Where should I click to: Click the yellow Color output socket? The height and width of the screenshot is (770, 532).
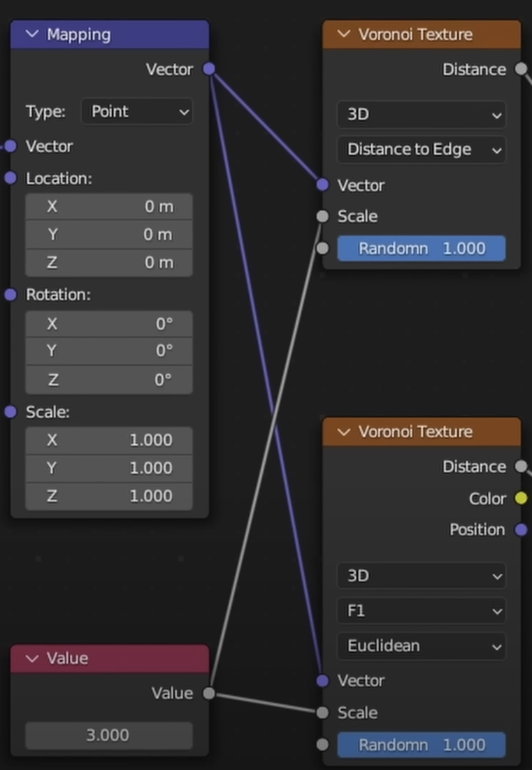521,499
